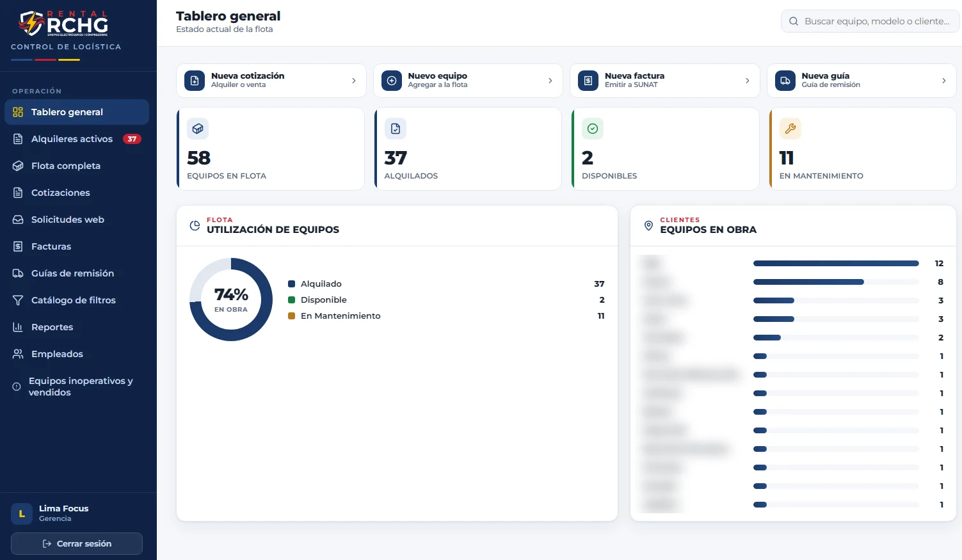Open Alquileres activos in the sidebar
Screen dimensions: 962x560
(77, 139)
